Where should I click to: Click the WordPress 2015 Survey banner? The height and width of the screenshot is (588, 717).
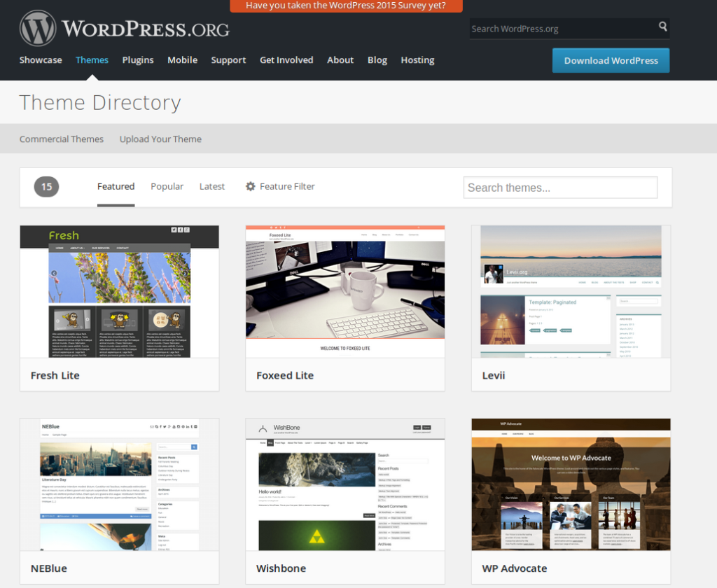pos(346,6)
